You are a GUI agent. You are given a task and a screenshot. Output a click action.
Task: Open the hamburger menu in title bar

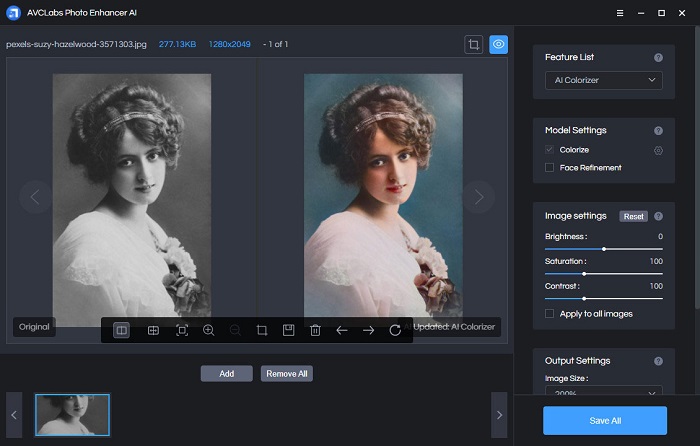pos(620,13)
